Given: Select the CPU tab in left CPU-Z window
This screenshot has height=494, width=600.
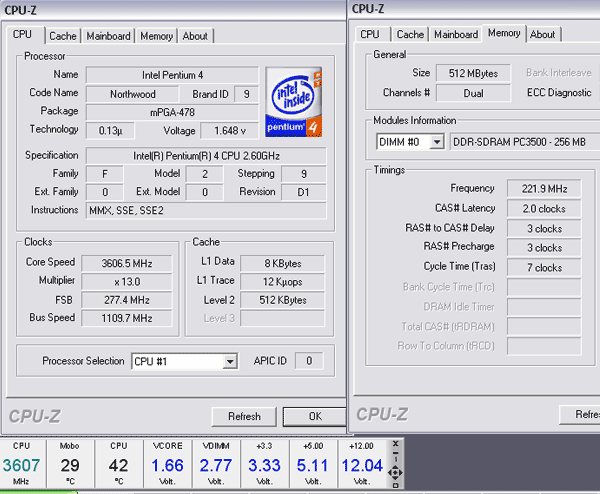Looking at the screenshot, I should coord(22,34).
